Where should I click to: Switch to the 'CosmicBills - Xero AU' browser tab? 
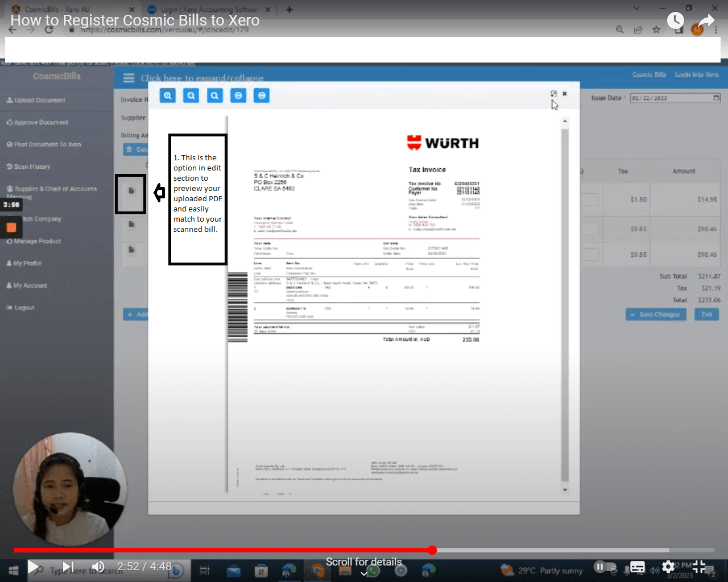pos(73,9)
